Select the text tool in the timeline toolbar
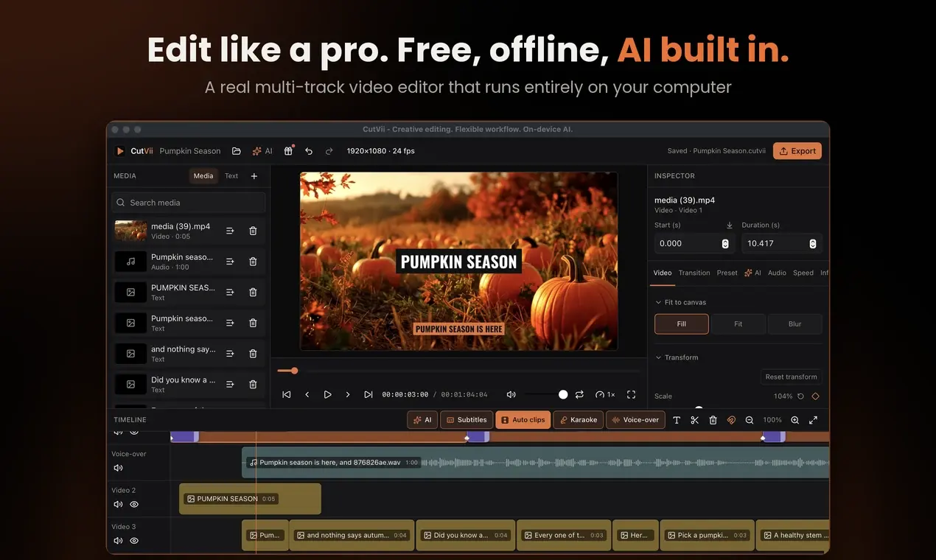This screenshot has width=936, height=560. [x=677, y=420]
